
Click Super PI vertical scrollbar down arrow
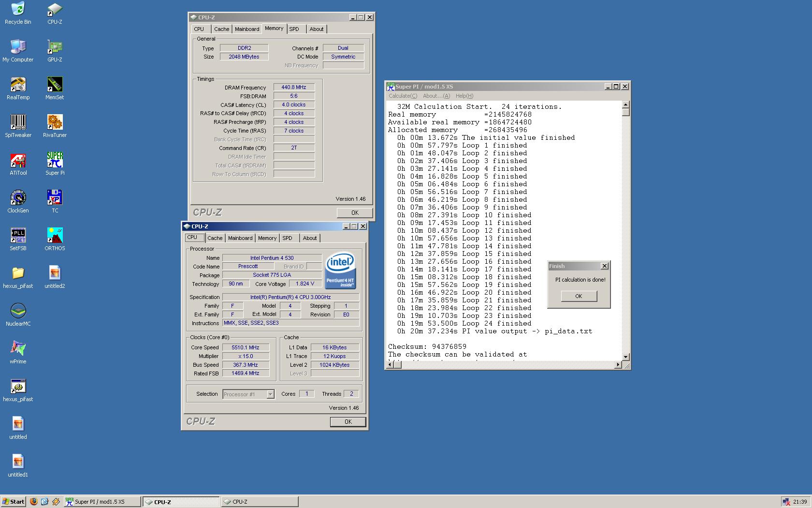coord(625,357)
